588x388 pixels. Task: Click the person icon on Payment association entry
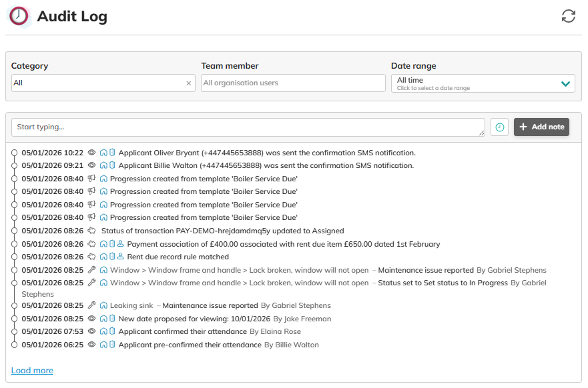click(121, 244)
